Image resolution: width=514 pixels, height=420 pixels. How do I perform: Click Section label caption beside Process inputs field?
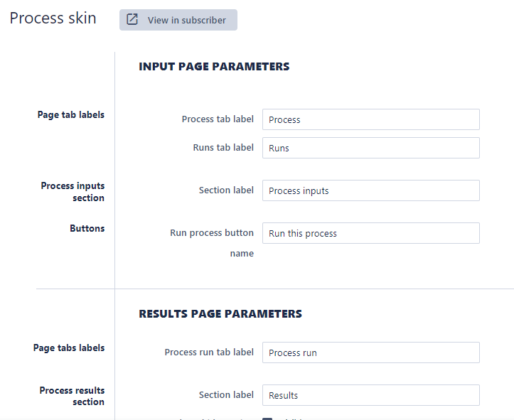(x=225, y=190)
